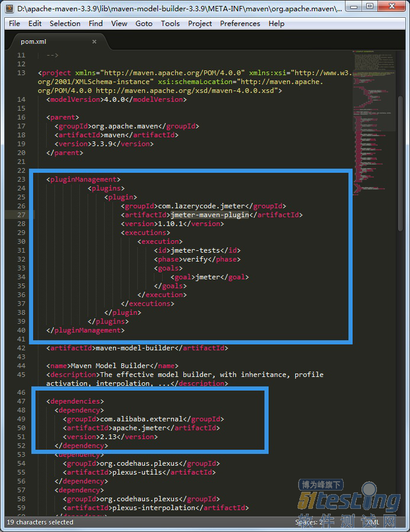Screen dimensions: 410x532
Task: Click "19 characters selected" status text
Action: pos(40,522)
